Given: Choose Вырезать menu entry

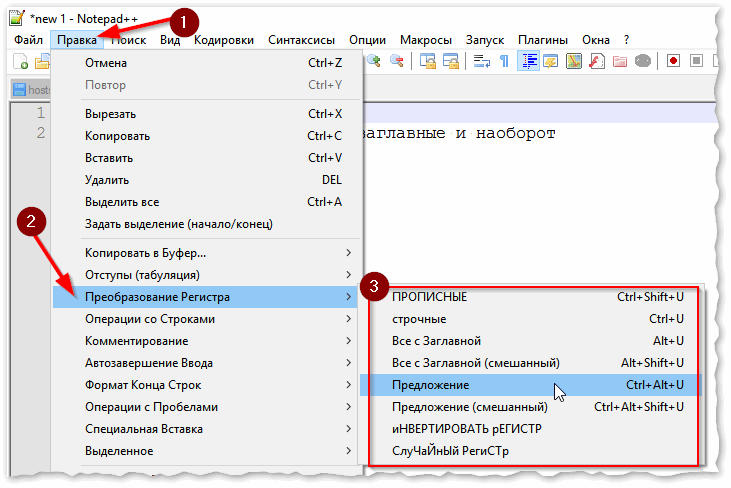Looking at the screenshot, I should pos(207,114).
